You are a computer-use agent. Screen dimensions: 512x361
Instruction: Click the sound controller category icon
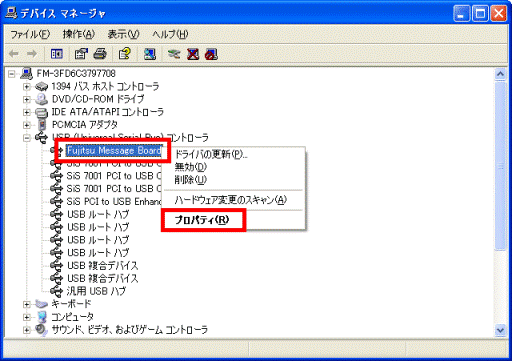(41, 330)
